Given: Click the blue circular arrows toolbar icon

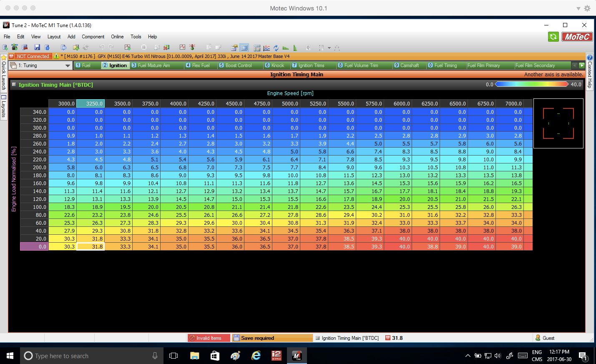Looking at the screenshot, I should [276, 48].
